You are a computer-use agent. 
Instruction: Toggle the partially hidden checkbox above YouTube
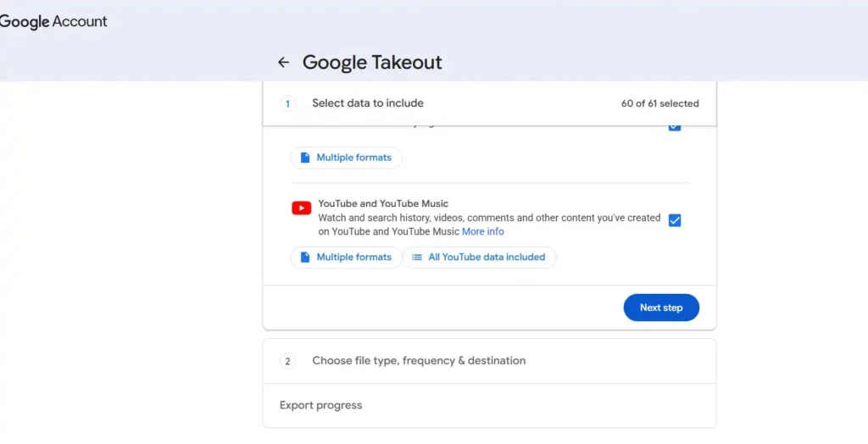point(674,127)
